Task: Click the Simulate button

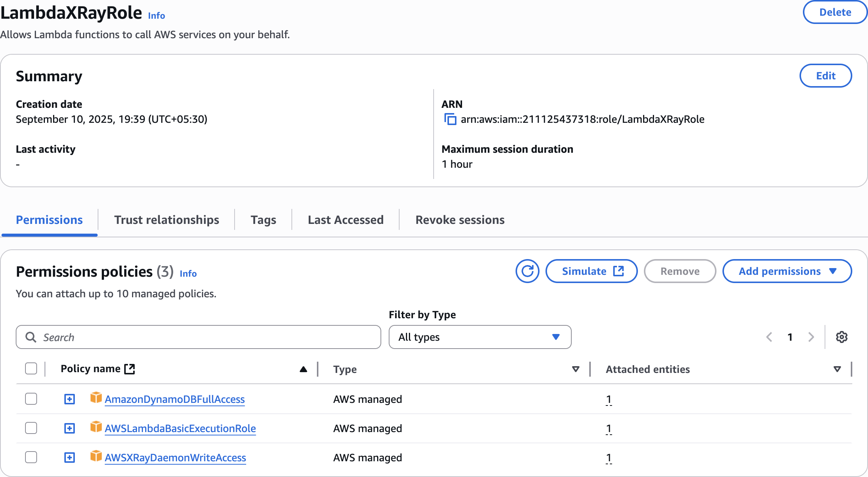Action: (592, 271)
